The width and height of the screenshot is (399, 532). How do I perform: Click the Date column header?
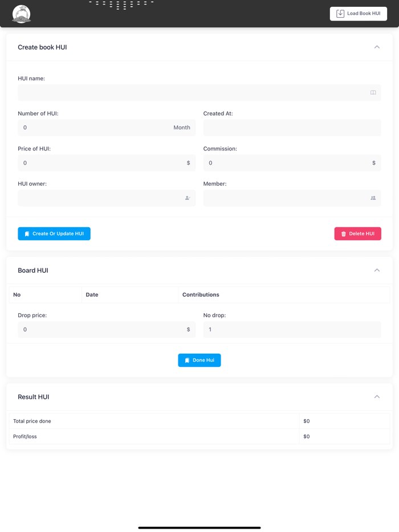pos(92,294)
